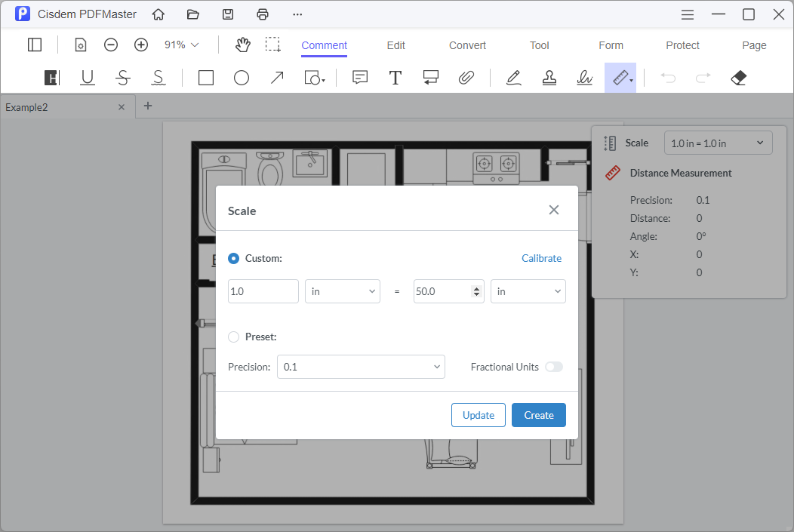
Task: Switch to the Edit tab
Action: 396,45
